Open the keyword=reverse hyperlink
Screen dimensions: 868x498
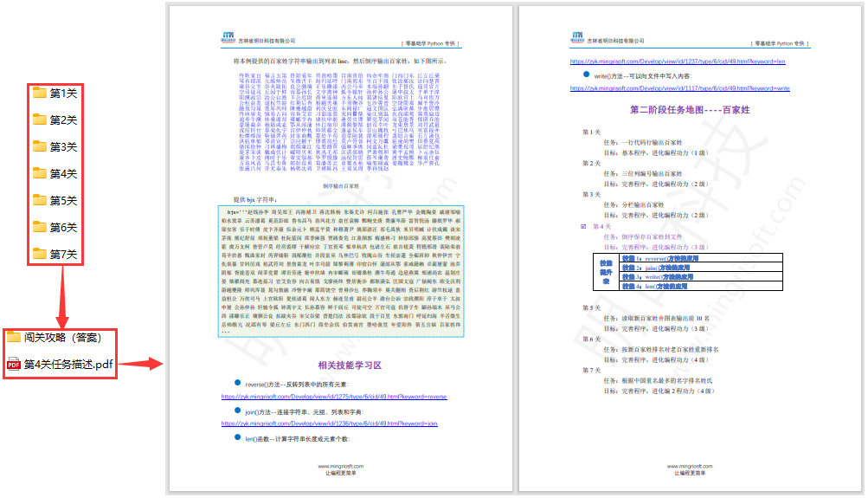(334, 397)
